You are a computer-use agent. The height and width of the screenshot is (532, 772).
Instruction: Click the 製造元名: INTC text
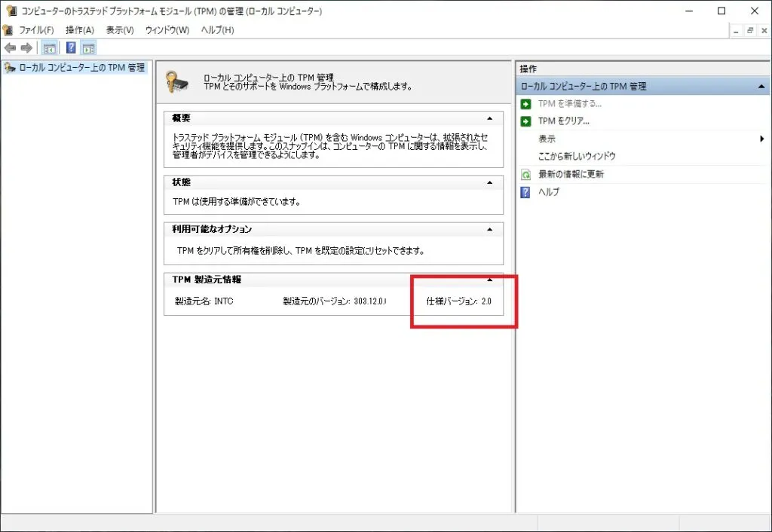tap(204, 301)
